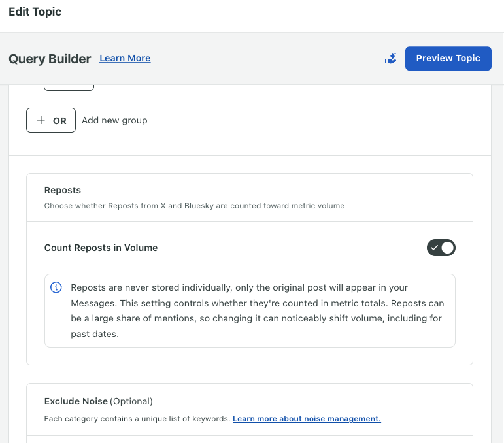Select the Count Reposts in Volume label

point(101,248)
